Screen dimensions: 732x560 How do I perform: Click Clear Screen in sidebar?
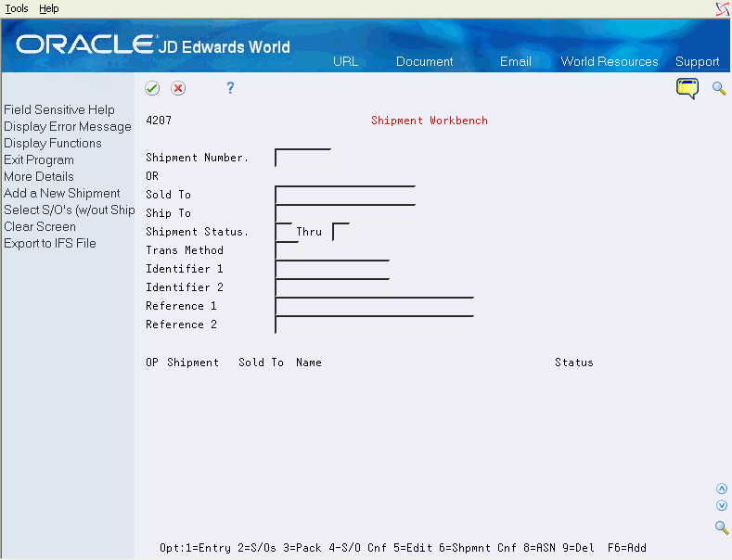click(x=40, y=227)
